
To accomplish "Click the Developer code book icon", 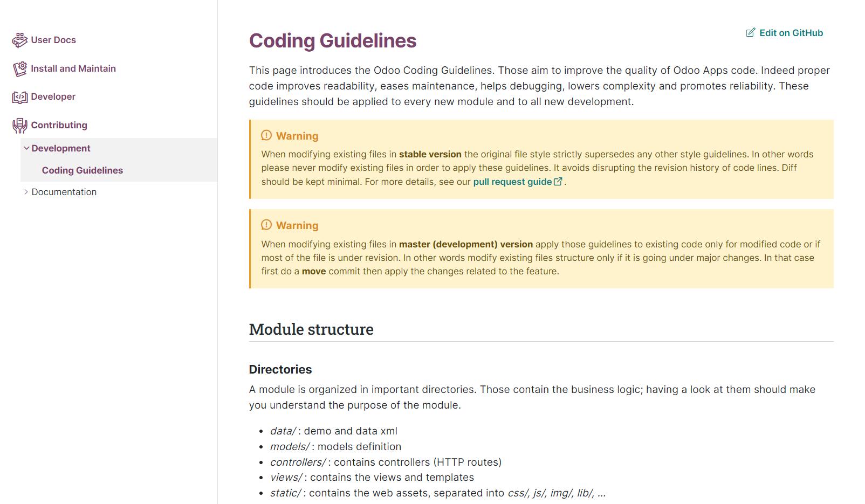I will click(x=19, y=97).
